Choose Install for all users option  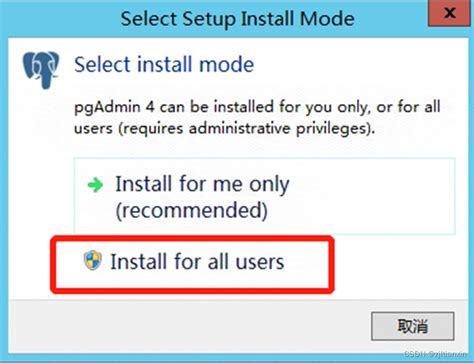(192, 264)
